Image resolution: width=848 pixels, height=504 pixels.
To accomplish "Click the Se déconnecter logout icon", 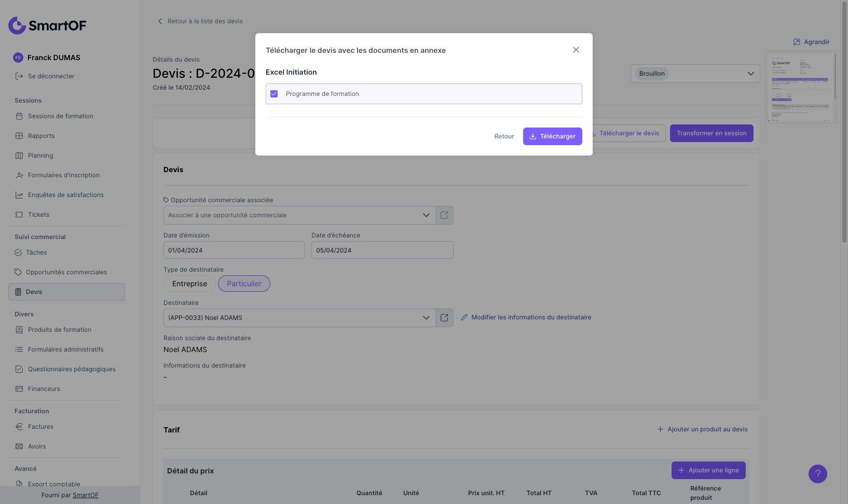I will [19, 76].
